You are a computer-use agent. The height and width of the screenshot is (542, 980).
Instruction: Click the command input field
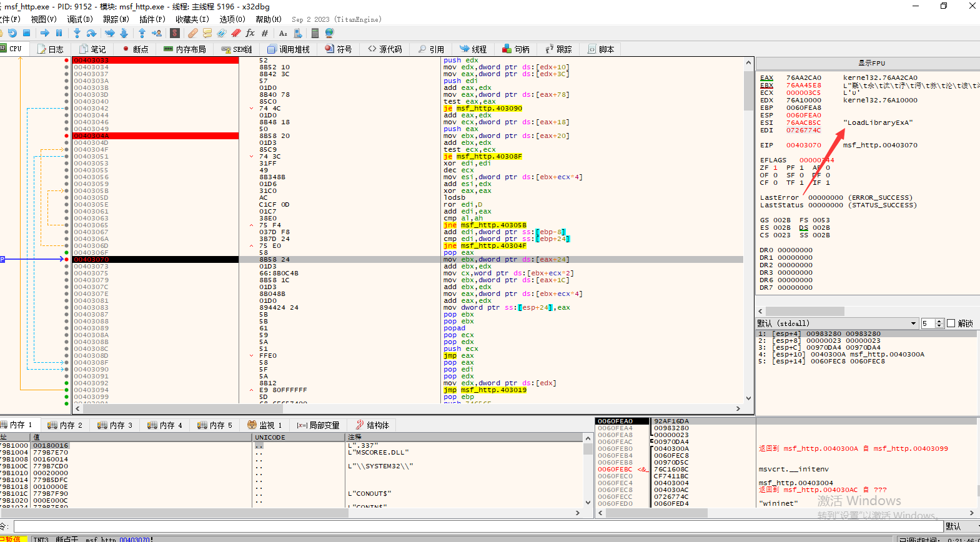pos(477,526)
